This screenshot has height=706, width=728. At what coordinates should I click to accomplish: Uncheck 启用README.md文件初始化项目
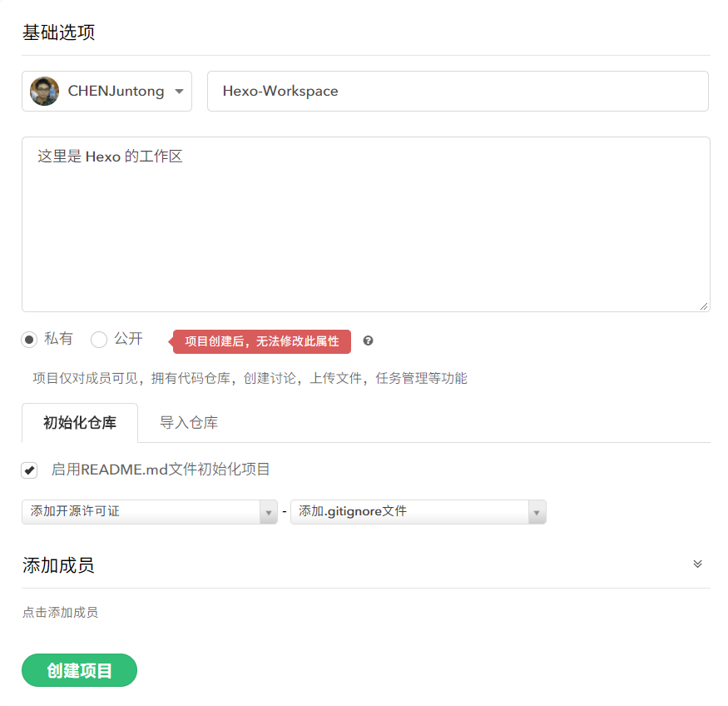pos(29,470)
